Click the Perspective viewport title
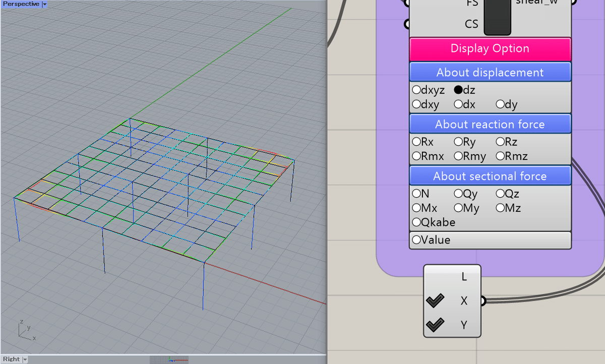Viewport: 605px width, 364px height. [x=21, y=4]
